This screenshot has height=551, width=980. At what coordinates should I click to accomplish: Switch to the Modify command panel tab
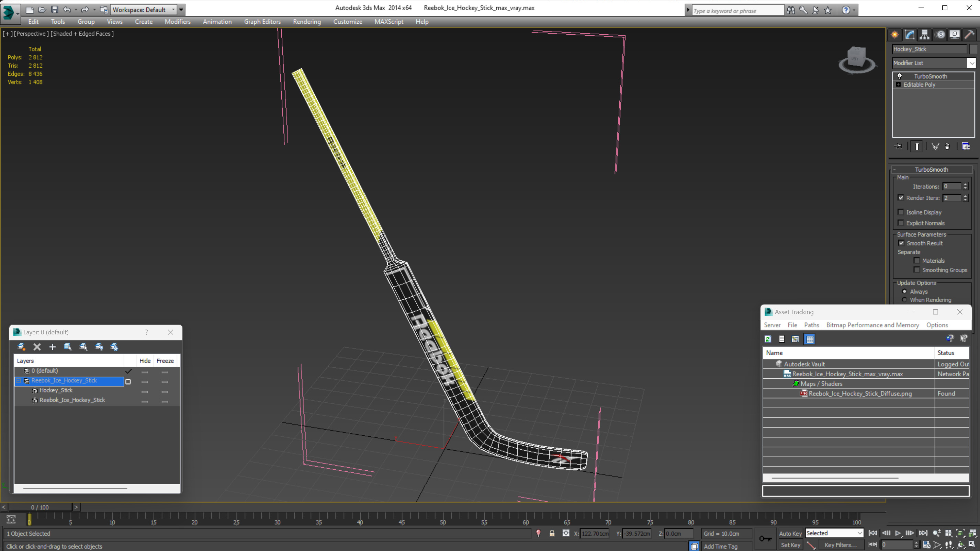pos(910,35)
